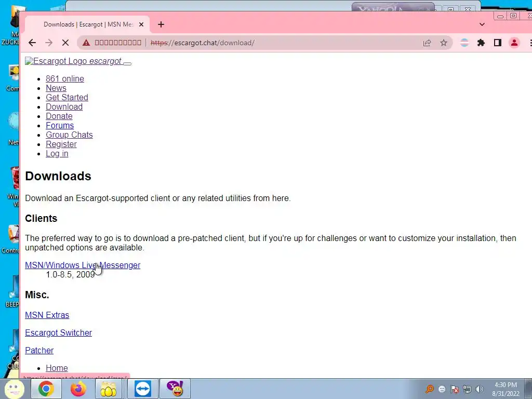Toggle the collapsed navbar button

tap(127, 63)
